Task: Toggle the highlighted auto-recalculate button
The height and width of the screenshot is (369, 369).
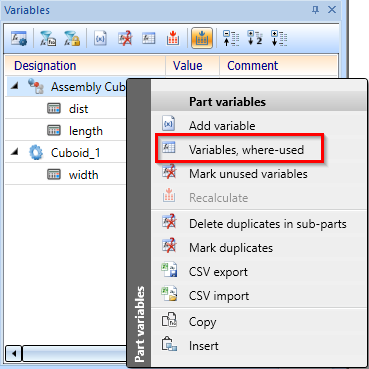Action: point(202,38)
